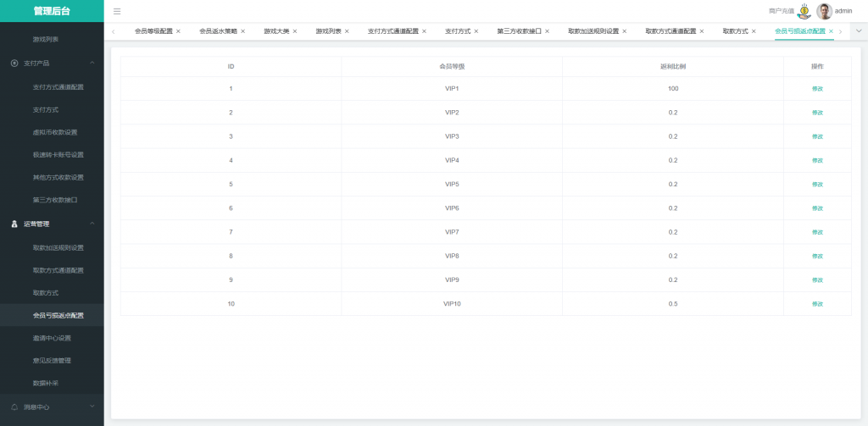Click the bell icon beside 消息中心
The image size is (868, 426).
point(14,407)
